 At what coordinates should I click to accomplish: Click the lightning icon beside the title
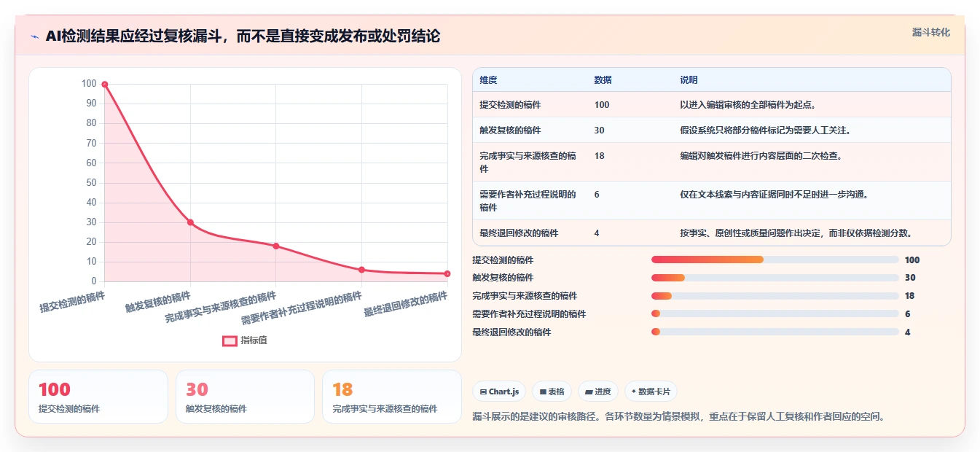35,36
